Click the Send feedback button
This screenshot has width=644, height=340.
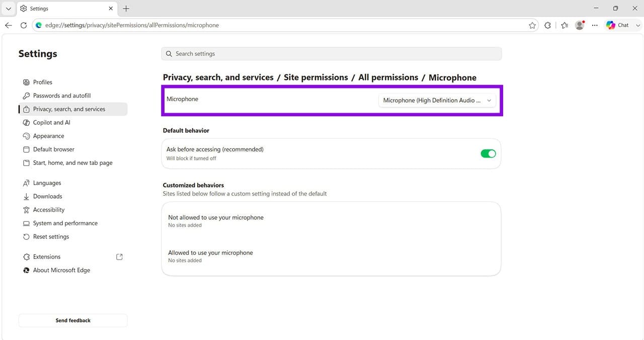(x=73, y=320)
